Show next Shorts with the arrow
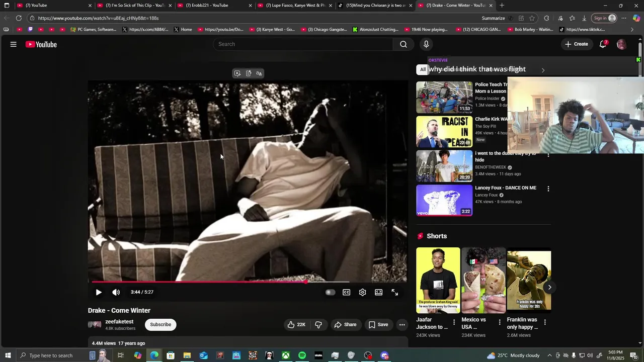The height and width of the screenshot is (362, 644). point(549,287)
